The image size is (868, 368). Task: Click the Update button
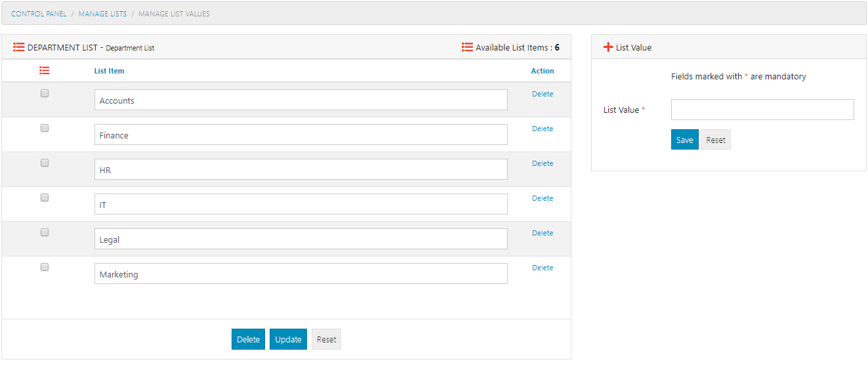[x=288, y=339]
